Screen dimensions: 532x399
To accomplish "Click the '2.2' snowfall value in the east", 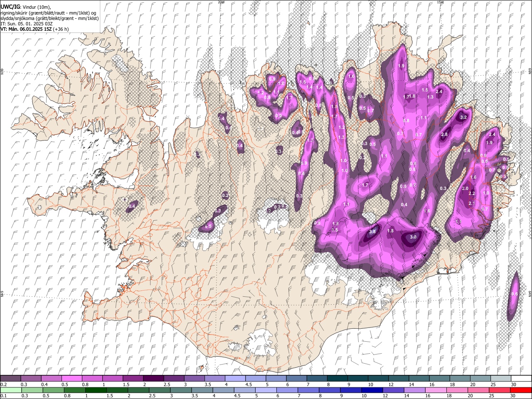I will [472, 194].
